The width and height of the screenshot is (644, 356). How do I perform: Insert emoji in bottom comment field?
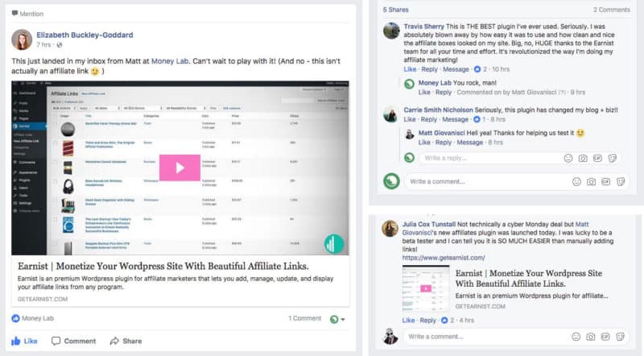click(x=576, y=337)
